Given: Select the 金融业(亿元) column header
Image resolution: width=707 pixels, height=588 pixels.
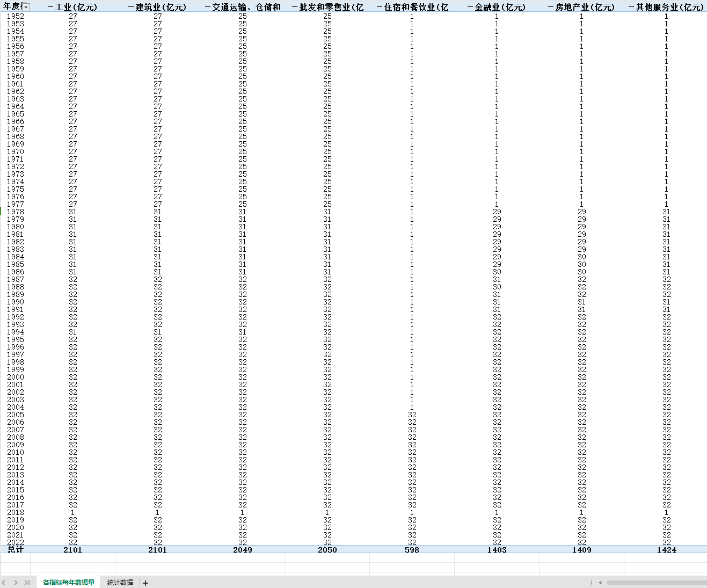Looking at the screenshot, I should point(497,7).
